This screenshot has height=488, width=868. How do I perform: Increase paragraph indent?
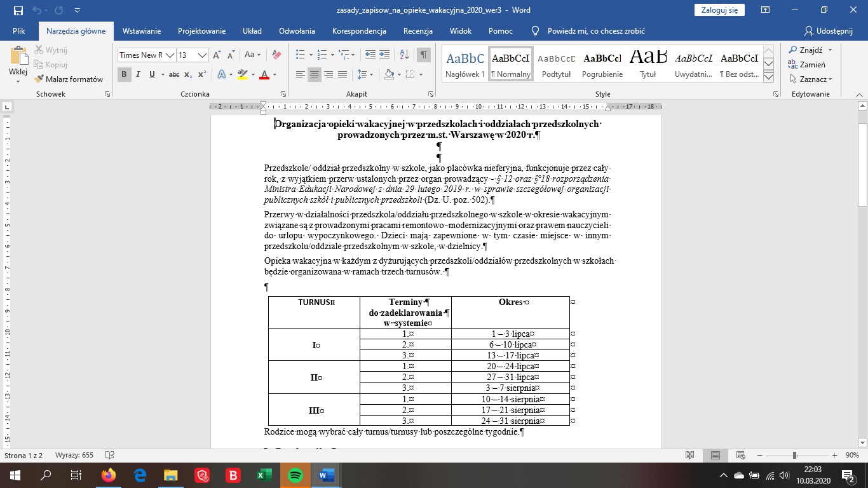point(386,55)
